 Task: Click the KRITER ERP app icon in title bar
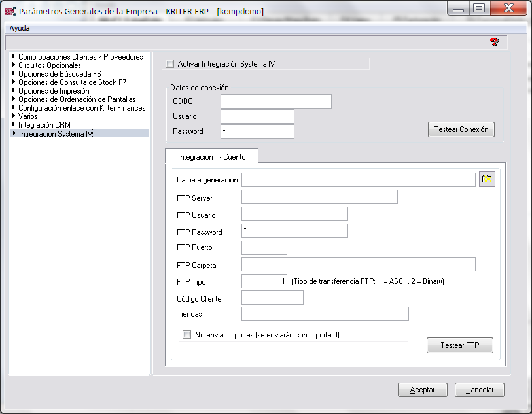pos(10,11)
